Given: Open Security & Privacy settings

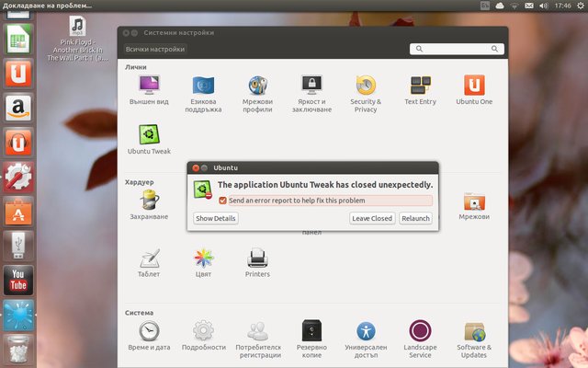Looking at the screenshot, I should click(366, 94).
